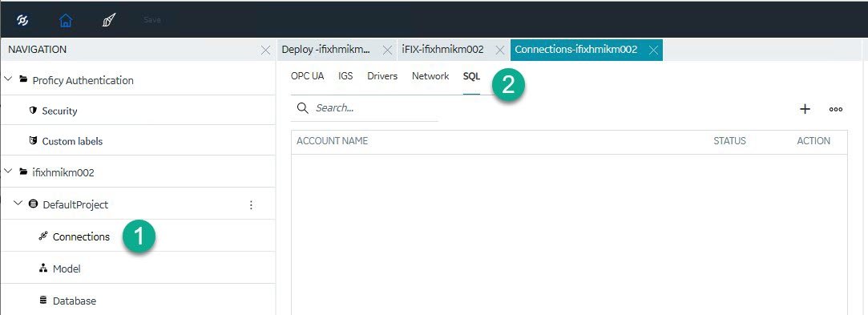The width and height of the screenshot is (868, 315).
Task: Click the greyed-out Save button
Action: [x=151, y=20]
